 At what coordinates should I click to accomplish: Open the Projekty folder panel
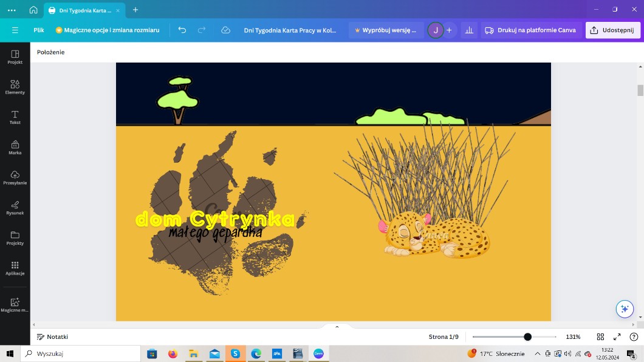click(15, 237)
